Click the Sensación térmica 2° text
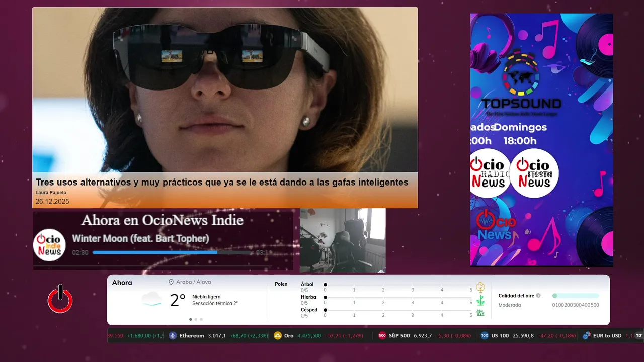Screen dimensions: 644x362 click(x=215, y=303)
